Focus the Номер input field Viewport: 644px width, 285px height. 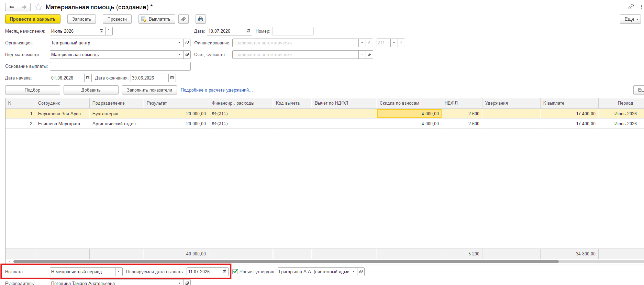293,31
